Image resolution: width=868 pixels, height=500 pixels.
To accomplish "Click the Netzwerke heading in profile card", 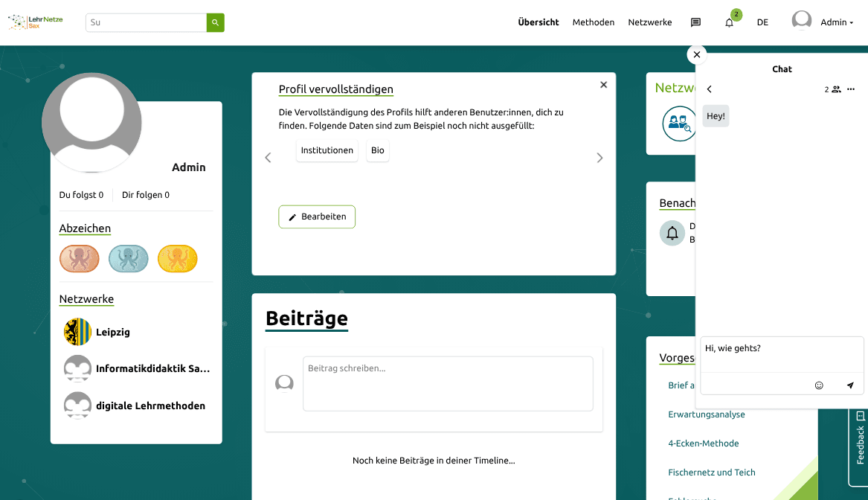I will pos(86,299).
